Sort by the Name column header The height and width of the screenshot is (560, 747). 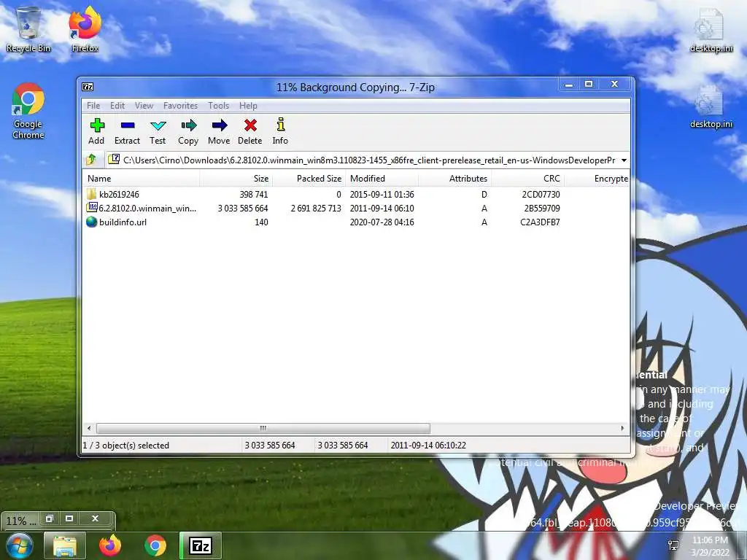pos(142,179)
